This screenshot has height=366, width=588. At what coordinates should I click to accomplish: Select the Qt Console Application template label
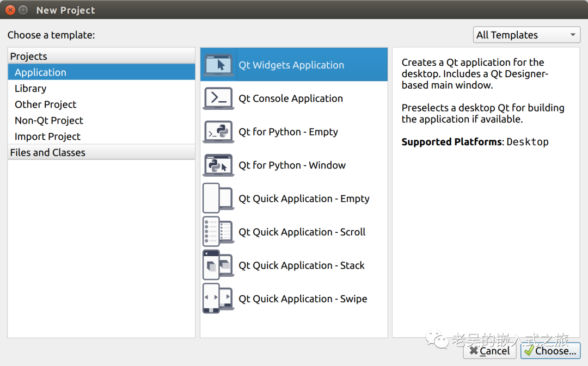point(291,98)
